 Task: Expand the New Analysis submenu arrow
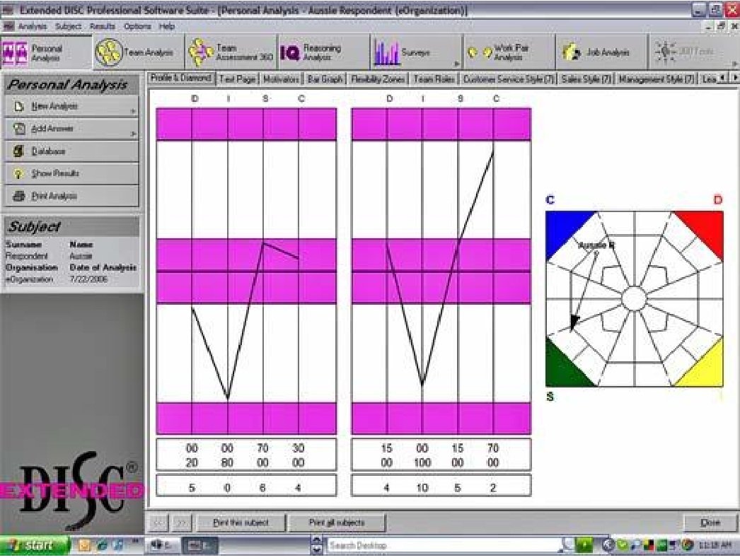(133, 111)
